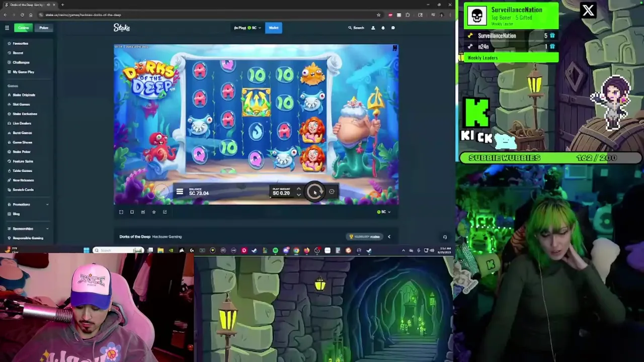Open the slot game hamburger menu
The height and width of the screenshot is (362, 644).
(x=180, y=192)
